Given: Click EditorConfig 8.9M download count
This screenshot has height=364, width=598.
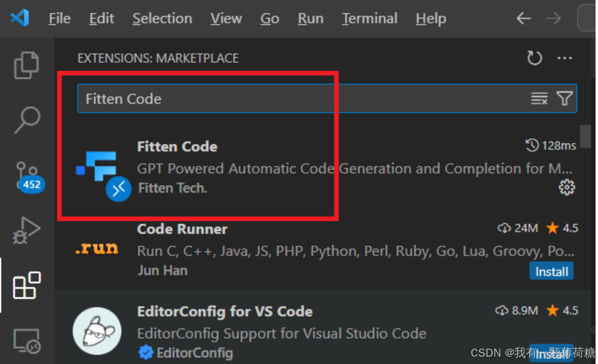Looking at the screenshot, I should (x=517, y=311).
